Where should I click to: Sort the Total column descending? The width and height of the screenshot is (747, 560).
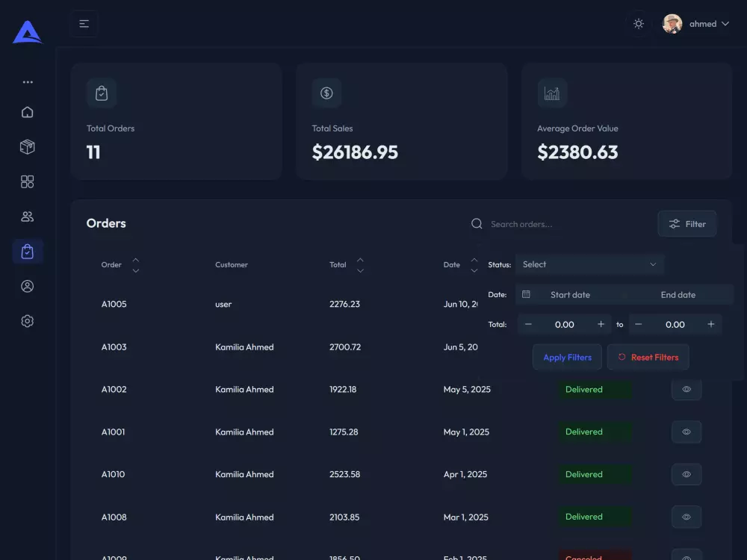pyautogui.click(x=360, y=270)
